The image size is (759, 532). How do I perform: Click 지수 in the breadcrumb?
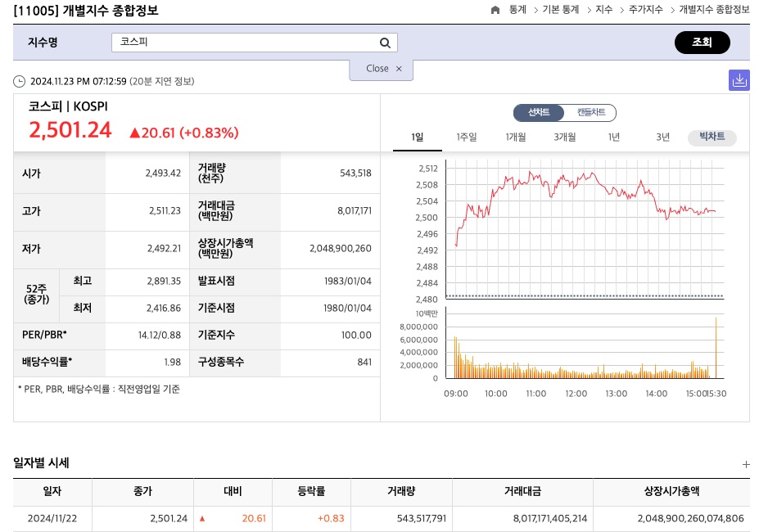coord(603,10)
